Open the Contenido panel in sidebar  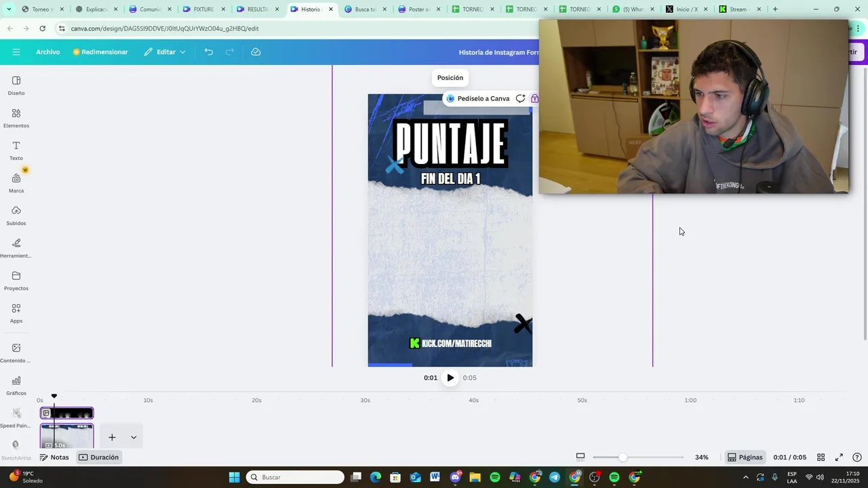(16, 352)
